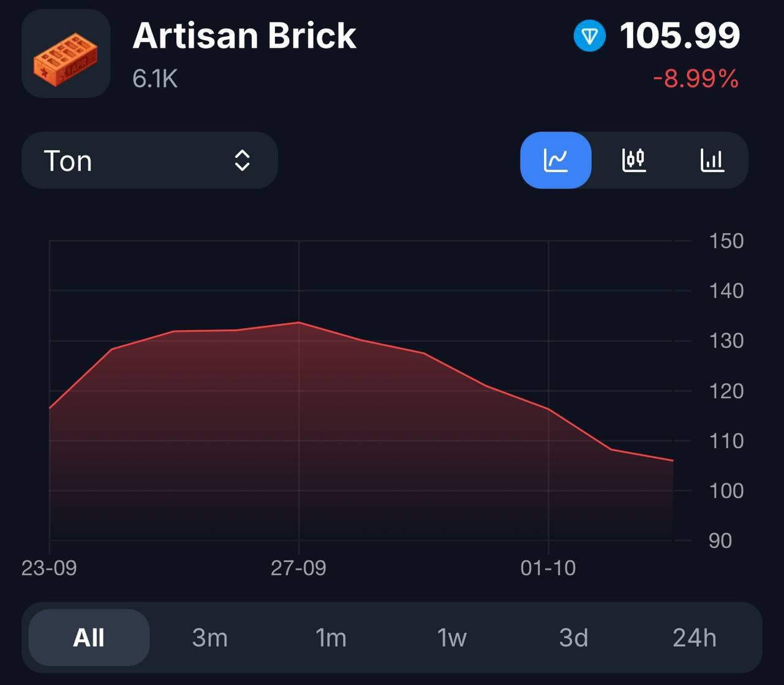Select the All time range tab
784x685 pixels.
[89, 638]
